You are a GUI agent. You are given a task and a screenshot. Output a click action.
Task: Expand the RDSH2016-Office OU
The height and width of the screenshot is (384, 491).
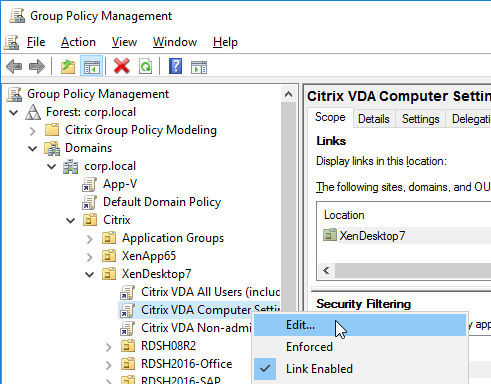coord(108,365)
